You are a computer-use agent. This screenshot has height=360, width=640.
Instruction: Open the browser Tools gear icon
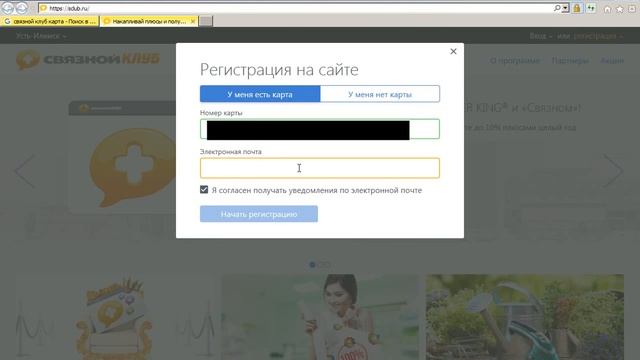pyautogui.click(x=632, y=9)
